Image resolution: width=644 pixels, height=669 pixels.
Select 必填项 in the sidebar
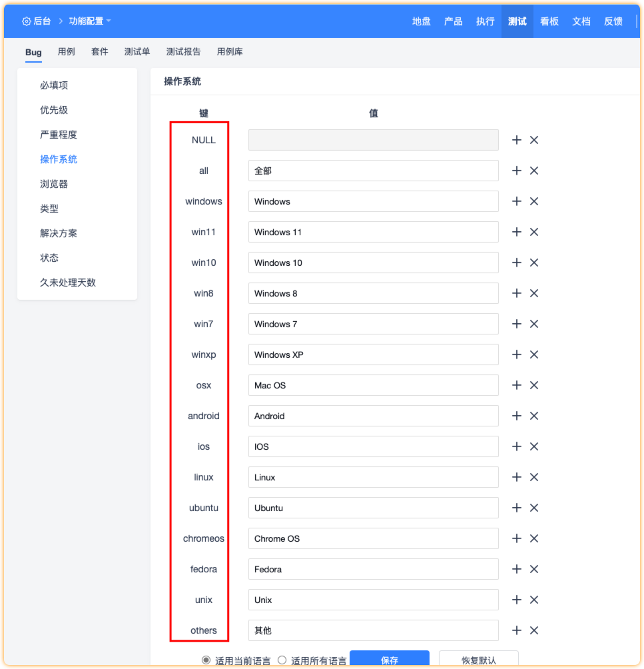pyautogui.click(x=54, y=85)
